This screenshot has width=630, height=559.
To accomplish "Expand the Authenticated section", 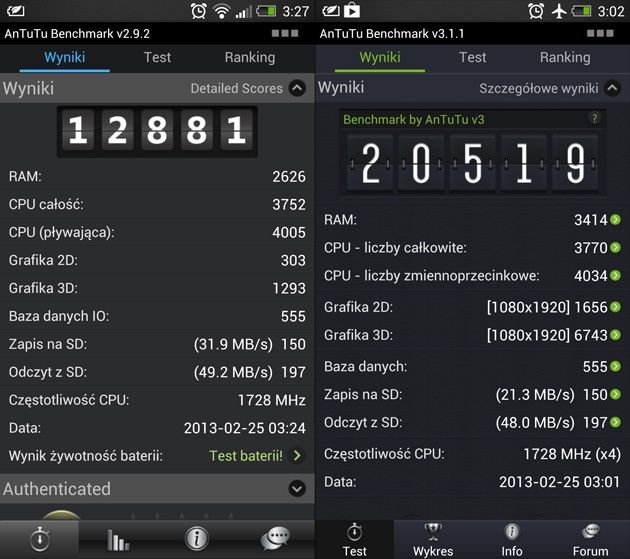I will coord(297,489).
